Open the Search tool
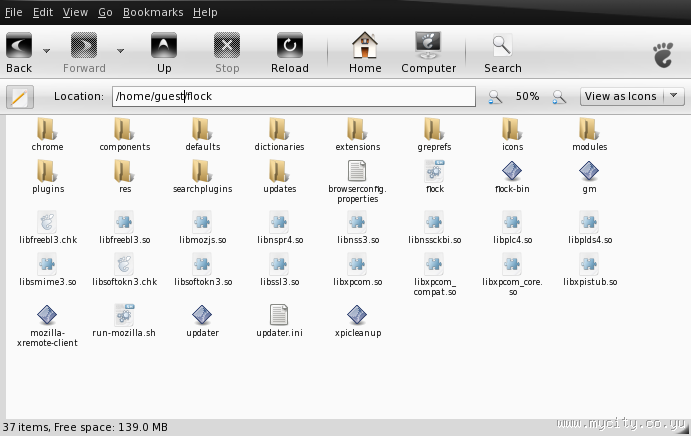 pyautogui.click(x=502, y=52)
